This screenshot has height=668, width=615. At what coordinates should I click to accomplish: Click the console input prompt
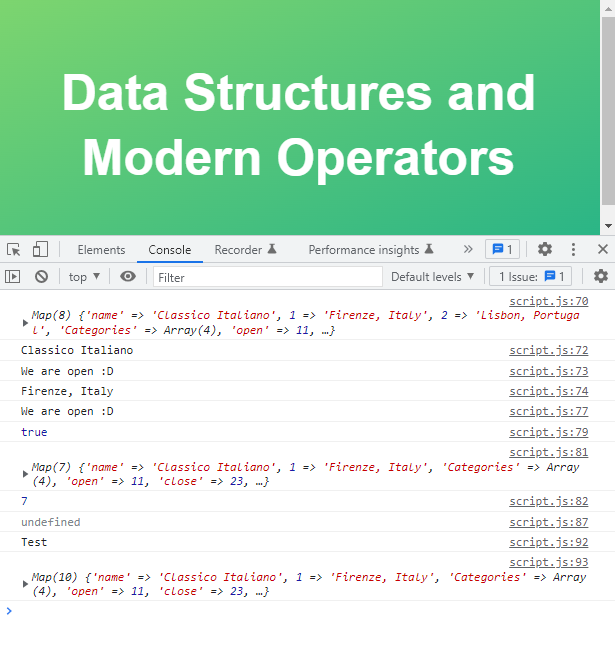point(307,611)
